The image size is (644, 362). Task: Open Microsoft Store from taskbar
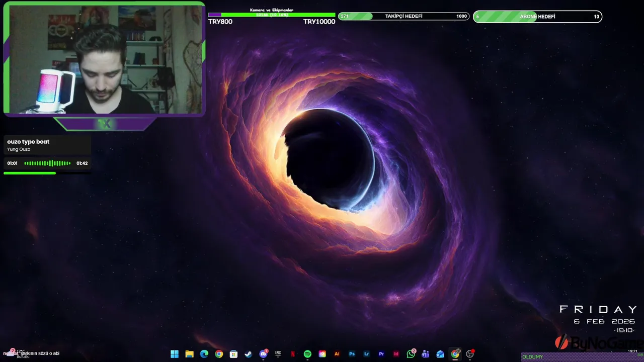pyautogui.click(x=233, y=354)
